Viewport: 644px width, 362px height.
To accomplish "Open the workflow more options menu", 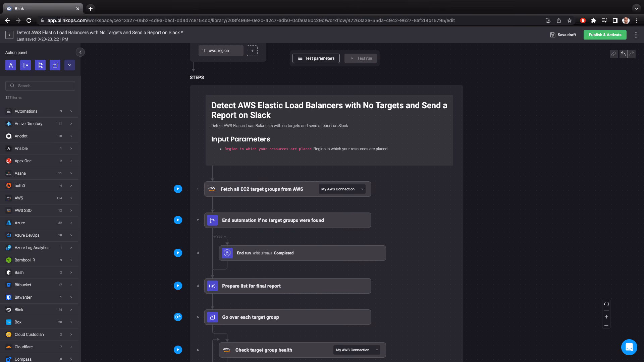I will (x=636, y=35).
